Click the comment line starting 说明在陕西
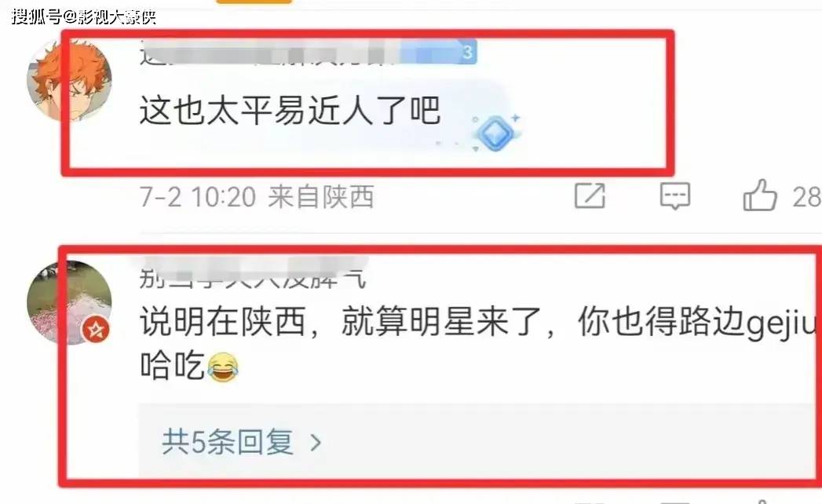This screenshot has height=504, width=822. (x=480, y=323)
